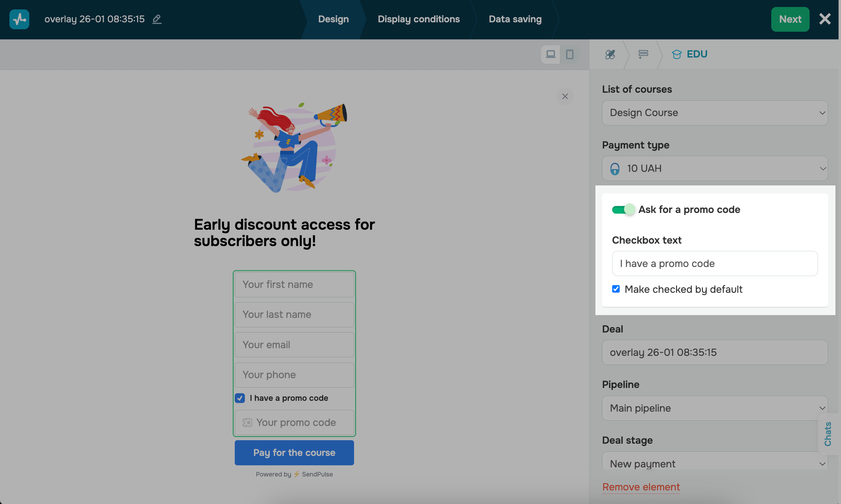841x504 pixels.
Task: Uncheck Make checked by default
Action: click(616, 289)
